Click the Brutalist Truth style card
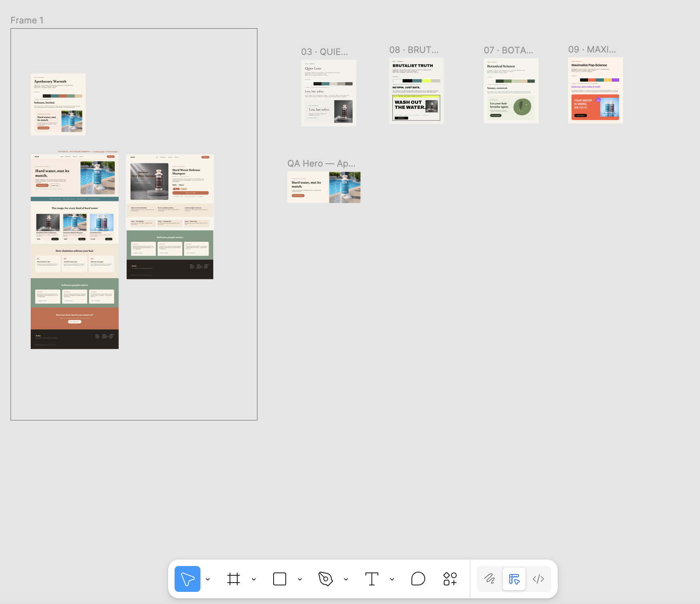This screenshot has width=700, height=604. pyautogui.click(x=417, y=91)
